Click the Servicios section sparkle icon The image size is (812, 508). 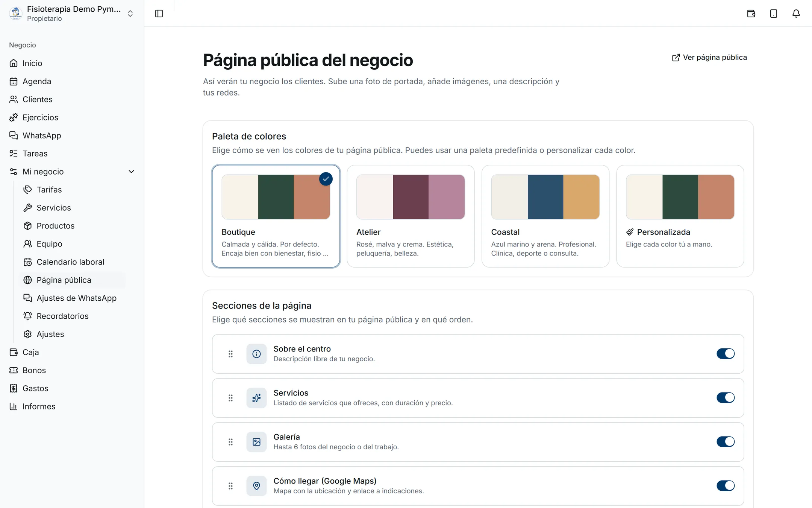coord(256,398)
